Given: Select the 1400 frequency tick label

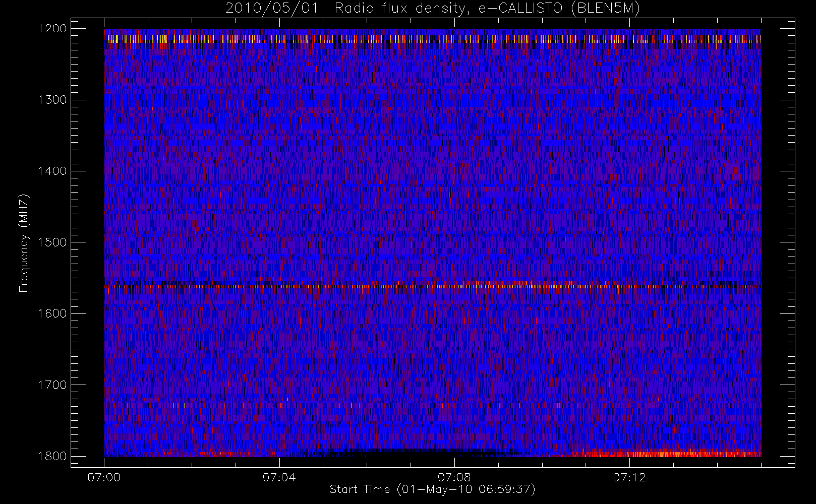Looking at the screenshot, I should 52,171.
